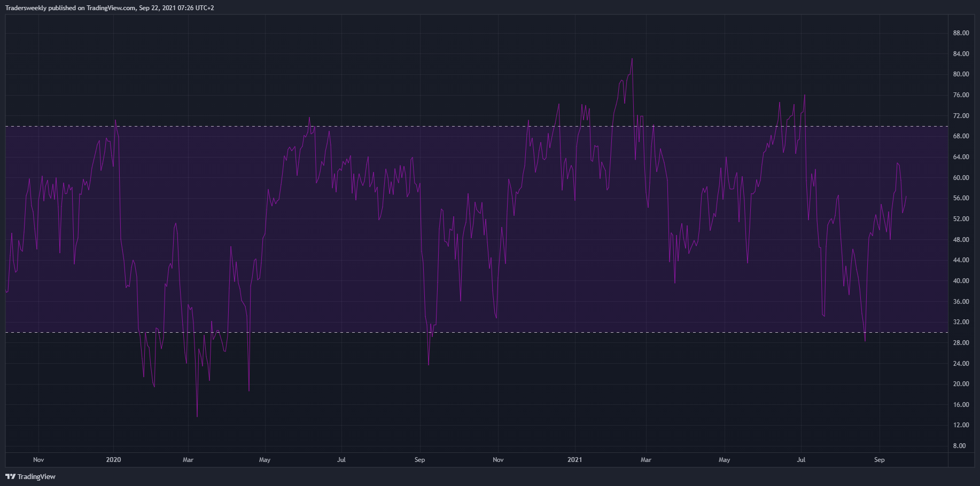The height and width of the screenshot is (486, 980).
Task: Click the 12.00 price axis label
Action: click(961, 425)
